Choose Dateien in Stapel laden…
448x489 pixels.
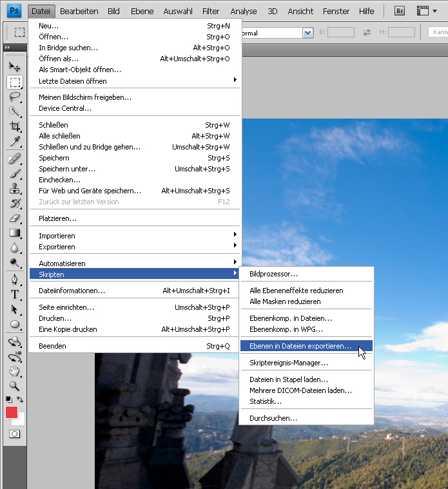(306, 379)
